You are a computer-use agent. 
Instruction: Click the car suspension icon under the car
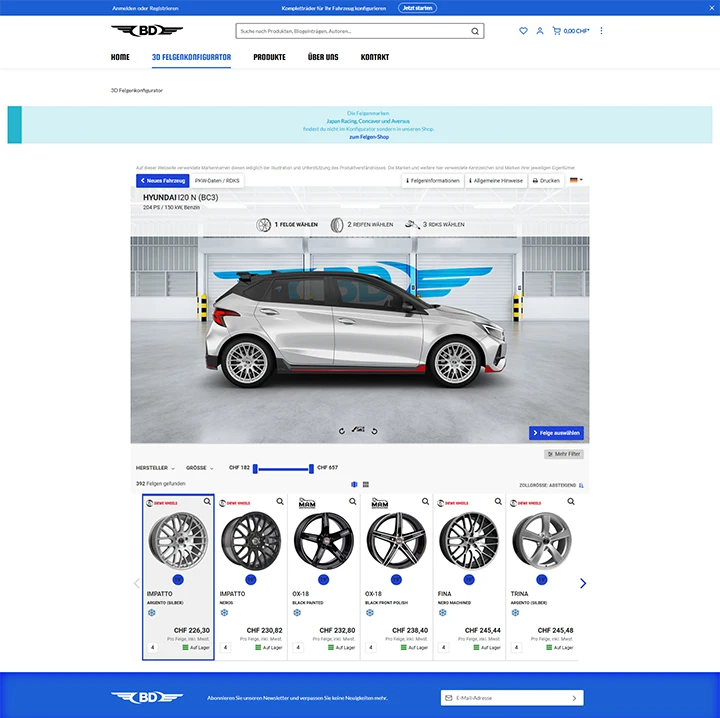click(x=358, y=430)
